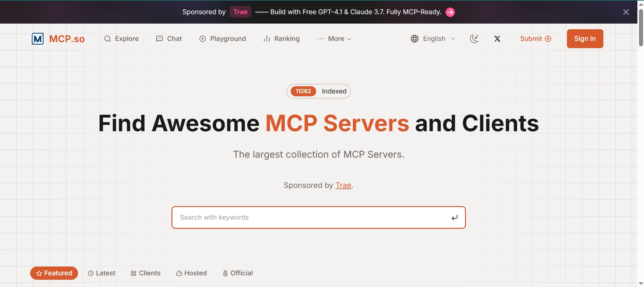644x287 pixels.
Task: Click the enter arrow in search box
Action: pyautogui.click(x=454, y=217)
